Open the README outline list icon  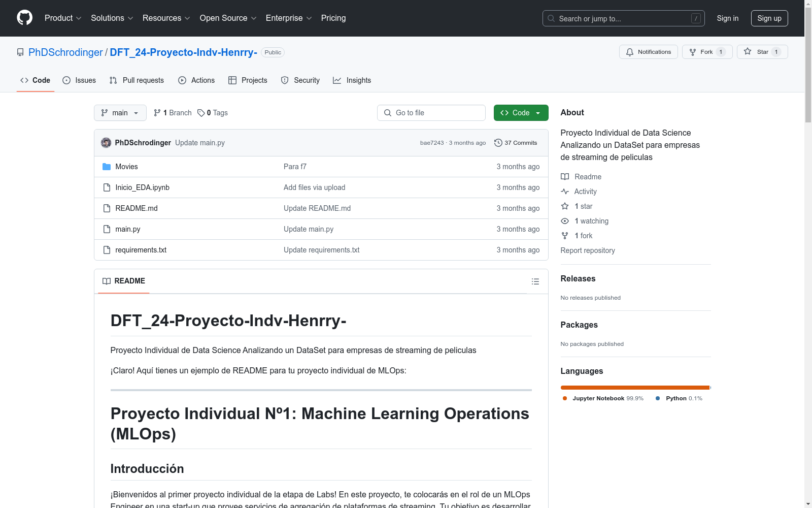click(x=535, y=281)
